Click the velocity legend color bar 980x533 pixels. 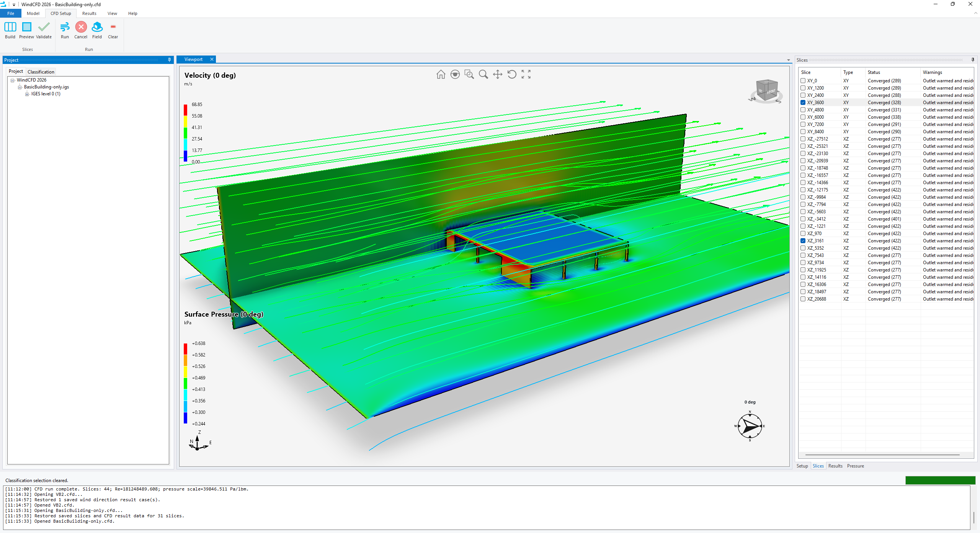(185, 133)
